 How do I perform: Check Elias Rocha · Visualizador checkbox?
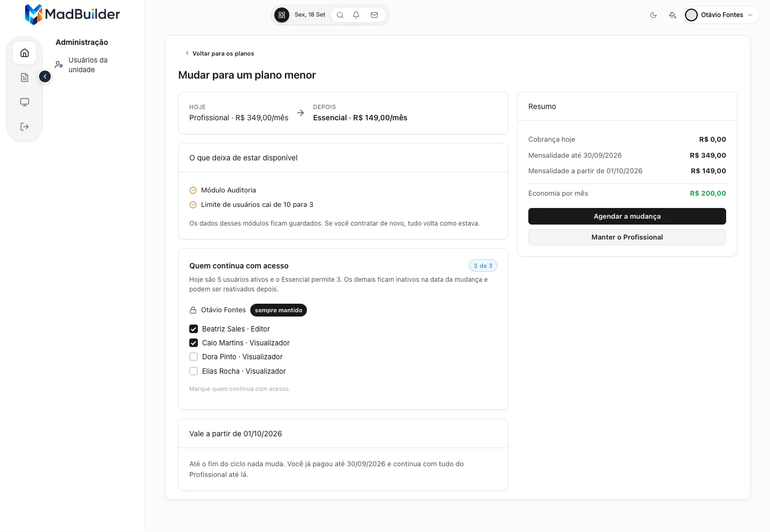point(194,371)
